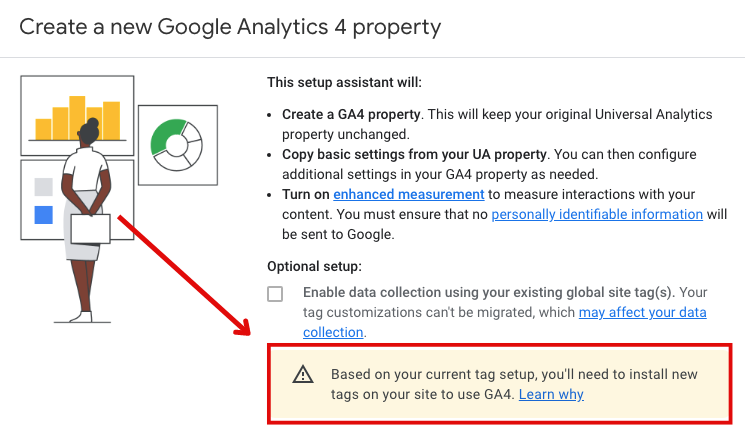Click the 'This setup assistant will:' heading

(344, 82)
